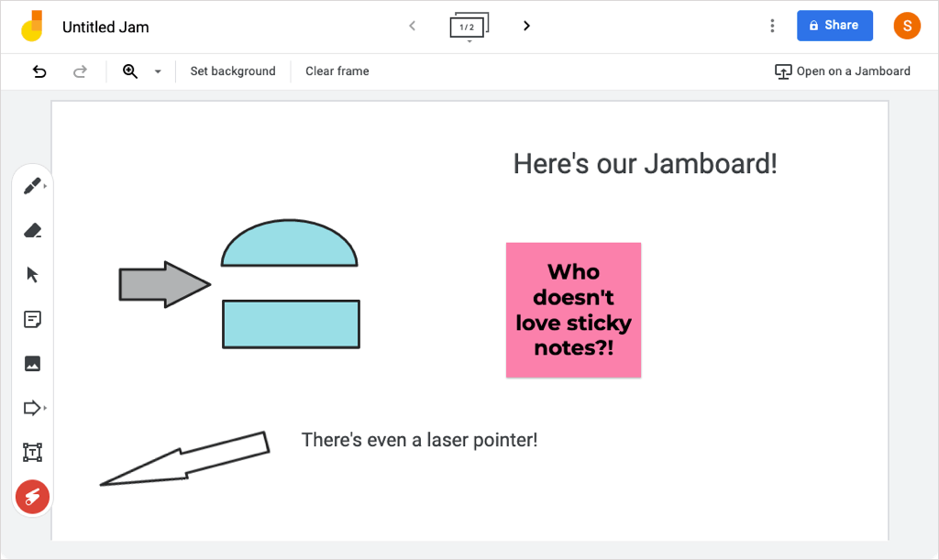
Task: Click the Undo arrow
Action: (39, 71)
